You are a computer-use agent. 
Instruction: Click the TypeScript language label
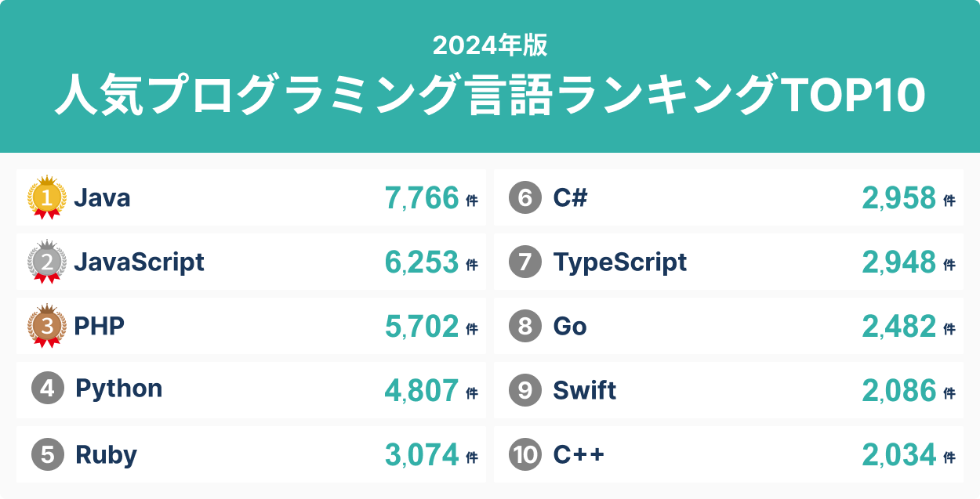coord(619,262)
